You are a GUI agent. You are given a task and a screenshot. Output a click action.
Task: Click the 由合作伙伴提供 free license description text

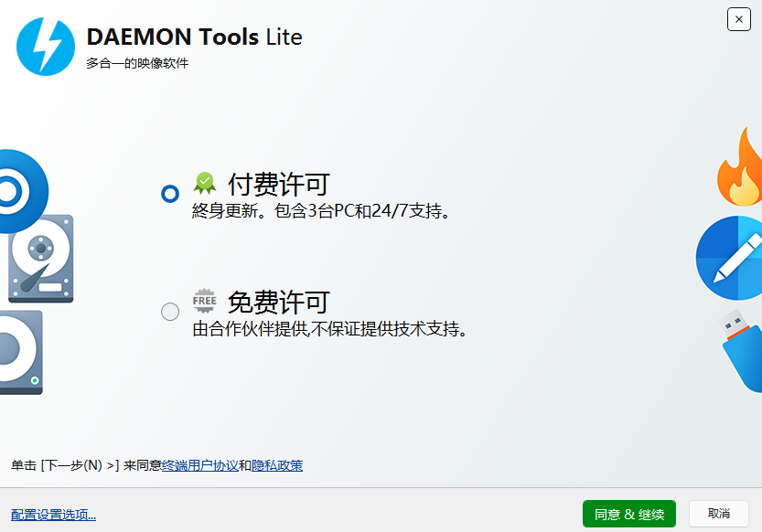coord(329,329)
